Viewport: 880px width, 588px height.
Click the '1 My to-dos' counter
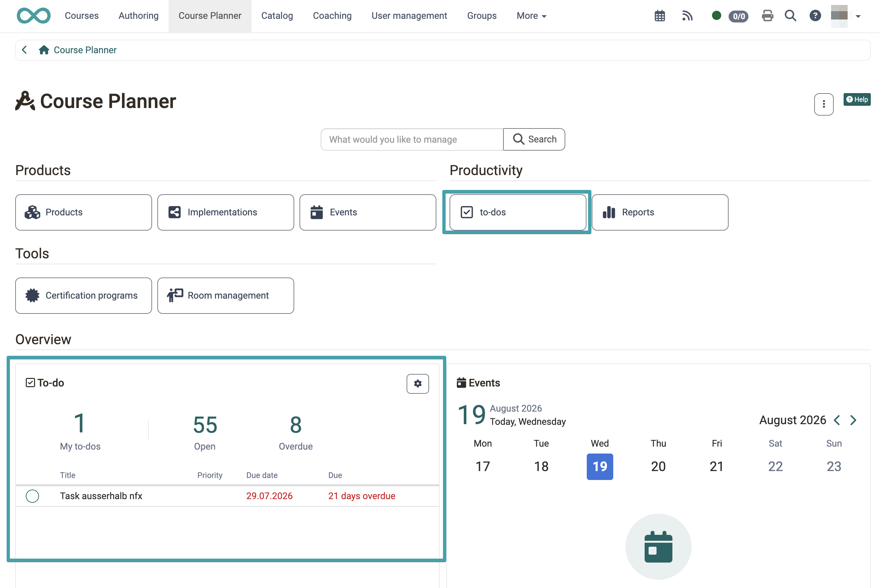[x=80, y=431]
